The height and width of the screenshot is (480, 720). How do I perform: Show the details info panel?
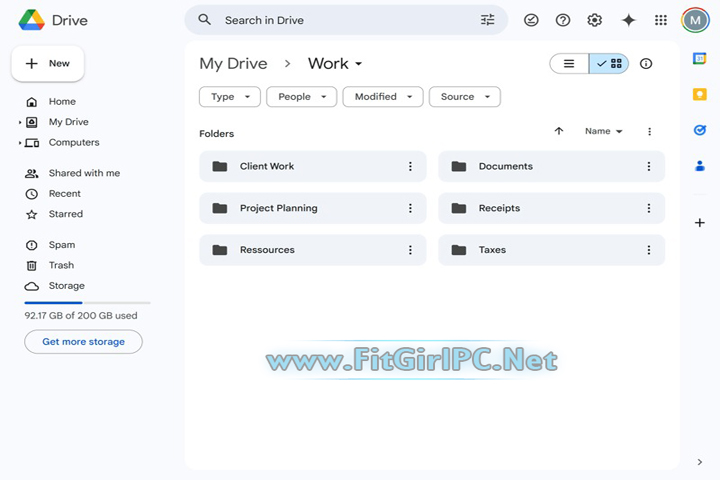pos(646,64)
